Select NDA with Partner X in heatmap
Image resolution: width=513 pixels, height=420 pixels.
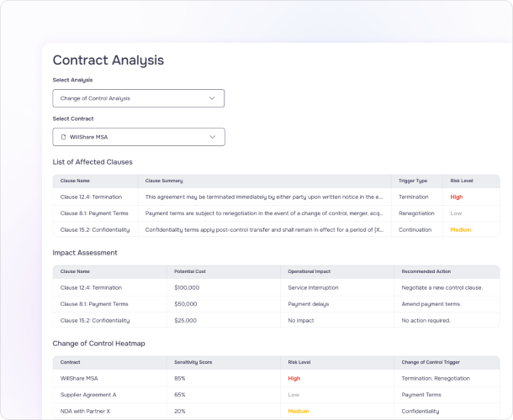click(x=85, y=411)
